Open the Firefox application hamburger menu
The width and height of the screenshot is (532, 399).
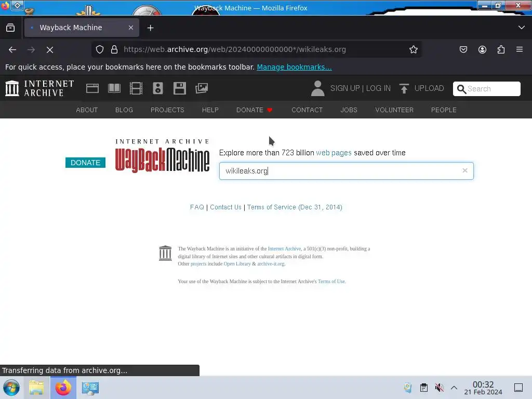(x=520, y=49)
